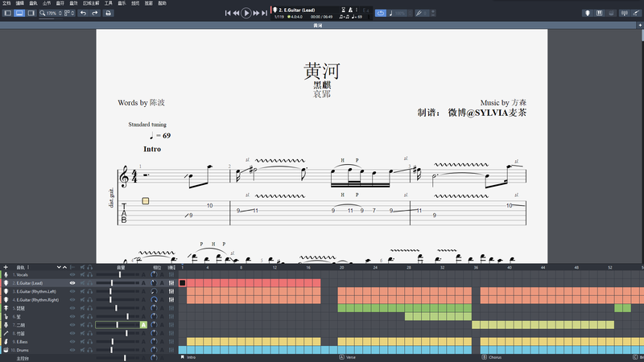Click the add track plus icon
644x362 pixels.
[x=6, y=267]
